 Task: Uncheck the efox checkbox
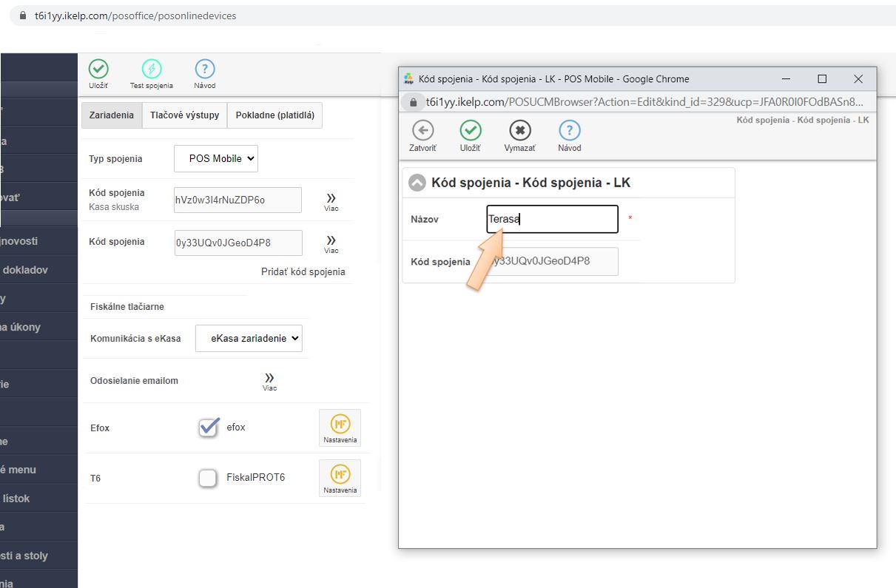(209, 428)
